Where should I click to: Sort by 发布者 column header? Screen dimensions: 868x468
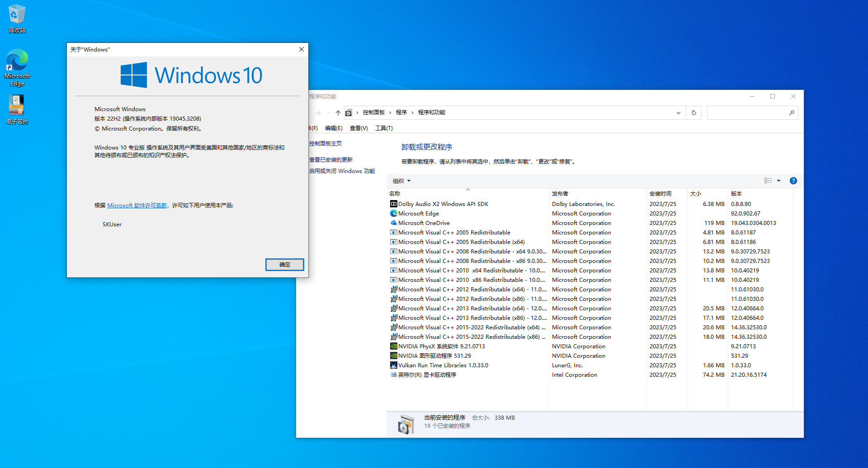coord(598,193)
